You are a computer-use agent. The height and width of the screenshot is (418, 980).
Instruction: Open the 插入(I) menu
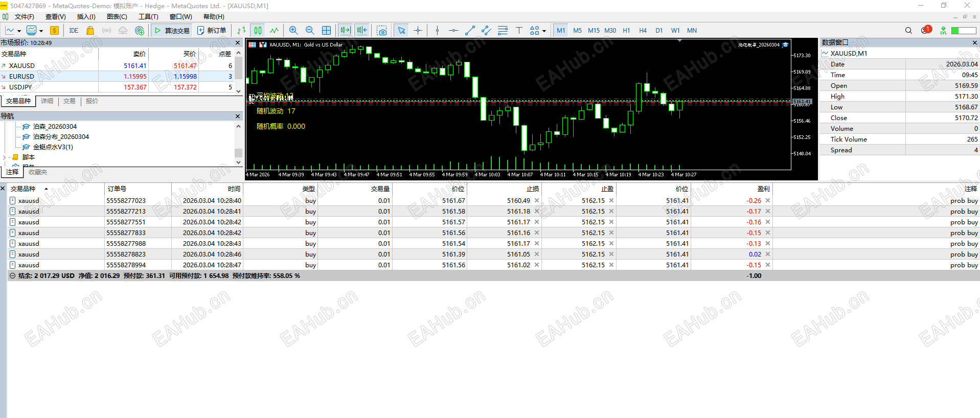point(86,17)
